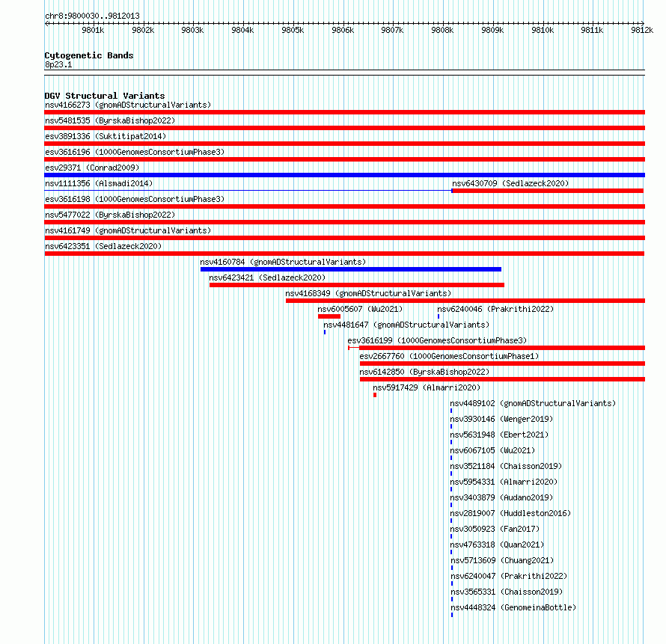The height and width of the screenshot is (644, 666).
Task: Open variant nsv1111356 Alsmadi2014 label
Action: click(99, 183)
